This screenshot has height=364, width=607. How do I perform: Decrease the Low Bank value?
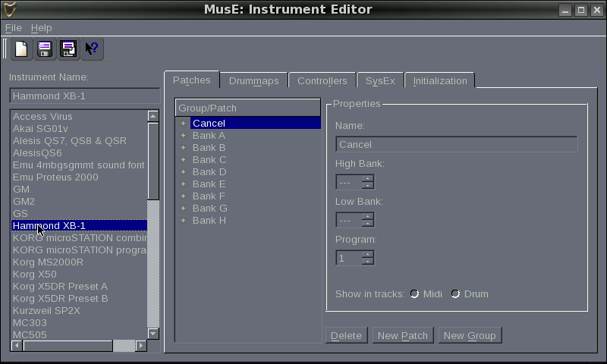(x=368, y=223)
